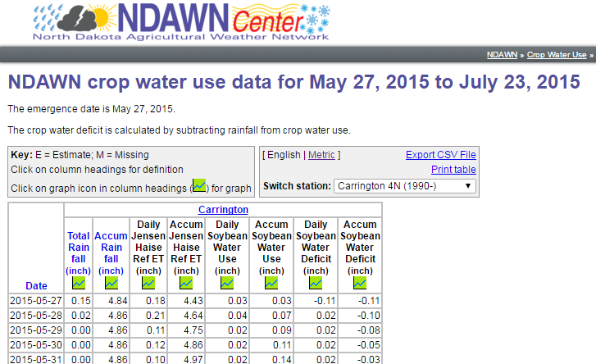Image resolution: width=596 pixels, height=364 pixels.
Task: Open the Carrington station link
Action: [x=223, y=210]
